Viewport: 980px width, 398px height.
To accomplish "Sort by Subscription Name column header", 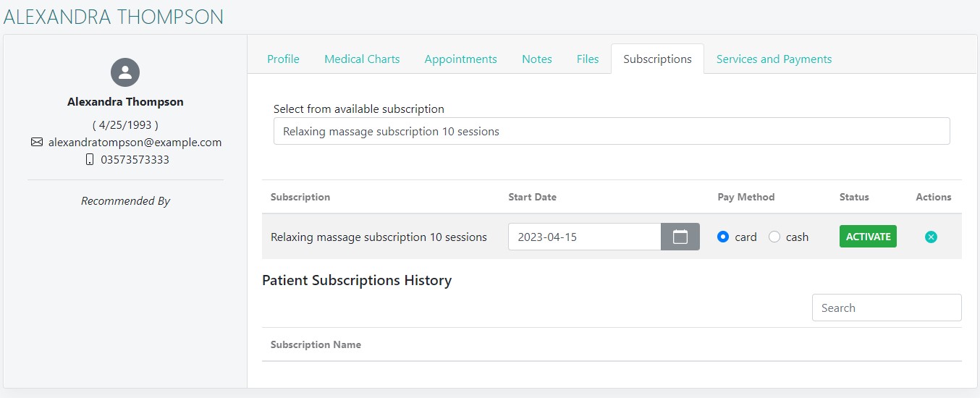I will click(316, 344).
